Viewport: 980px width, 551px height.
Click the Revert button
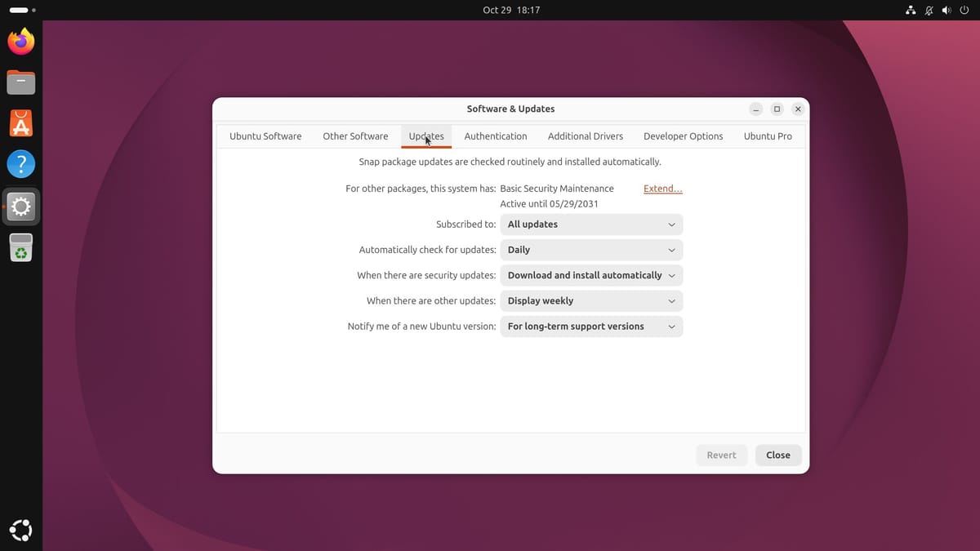click(722, 455)
